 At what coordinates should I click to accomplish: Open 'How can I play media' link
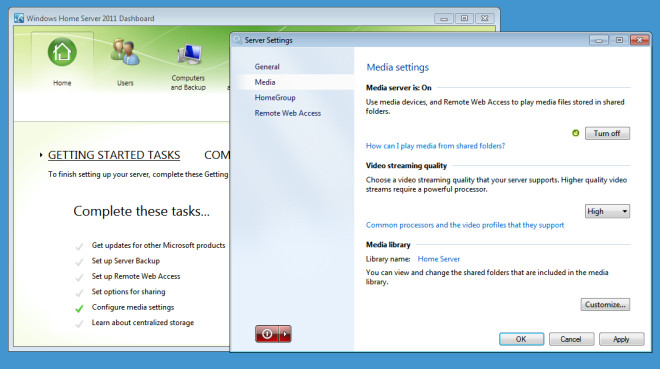pyautogui.click(x=435, y=146)
